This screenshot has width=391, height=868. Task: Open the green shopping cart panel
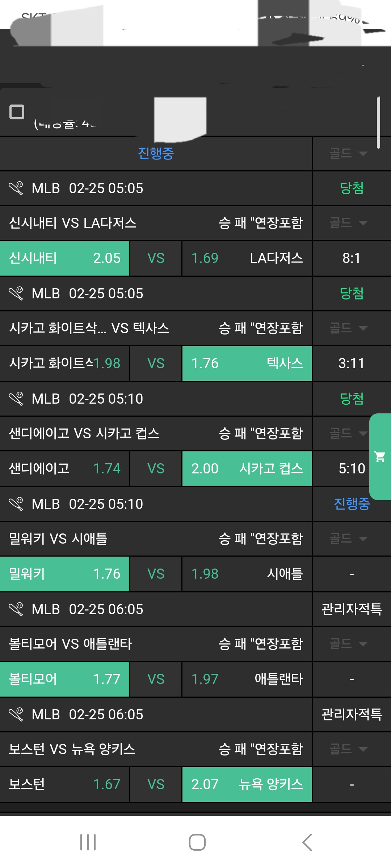pyautogui.click(x=380, y=457)
